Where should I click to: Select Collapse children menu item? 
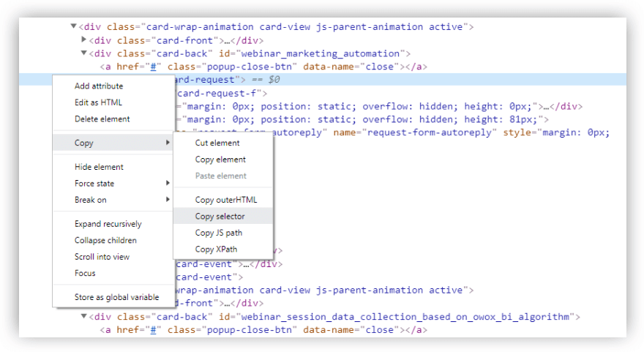click(x=105, y=240)
